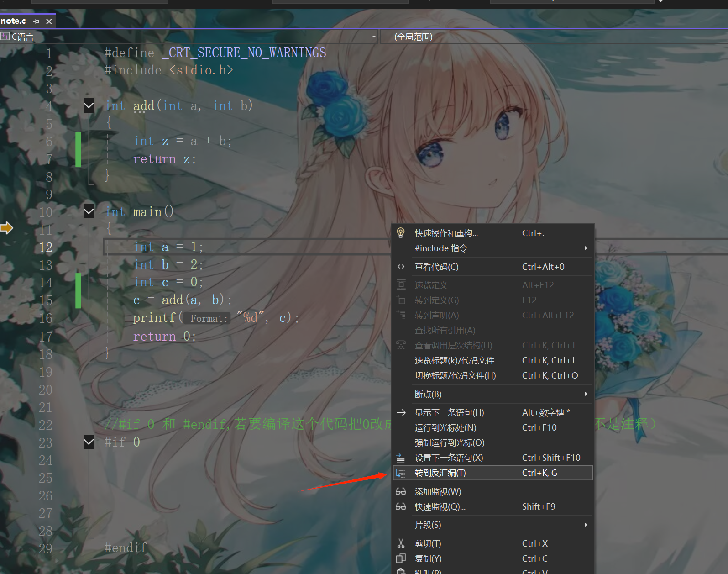Select 强制运行到光标(O)
Image resolution: width=728 pixels, height=574 pixels.
[x=492, y=442]
